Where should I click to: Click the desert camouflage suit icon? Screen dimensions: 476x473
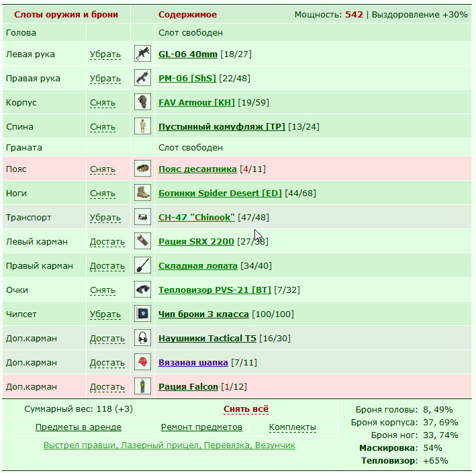click(x=143, y=126)
